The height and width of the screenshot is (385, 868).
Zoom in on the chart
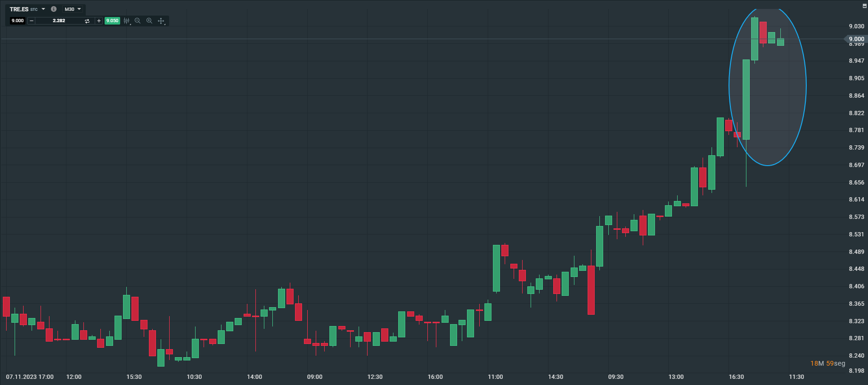(x=149, y=21)
